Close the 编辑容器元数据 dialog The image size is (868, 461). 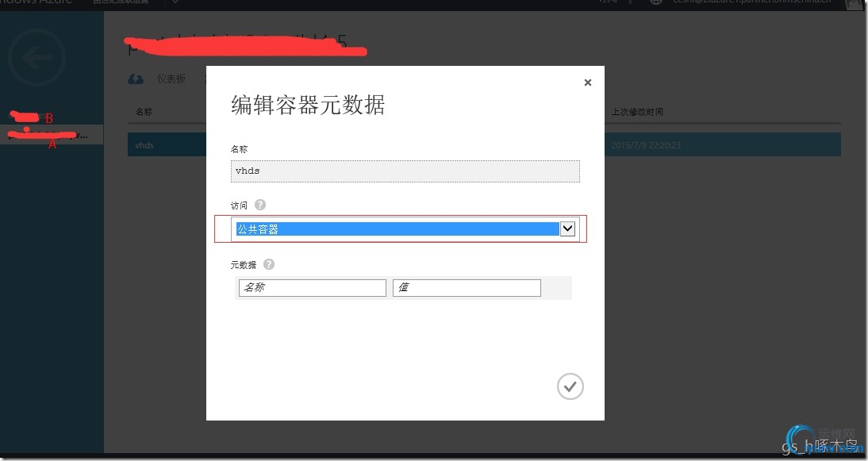pos(588,83)
